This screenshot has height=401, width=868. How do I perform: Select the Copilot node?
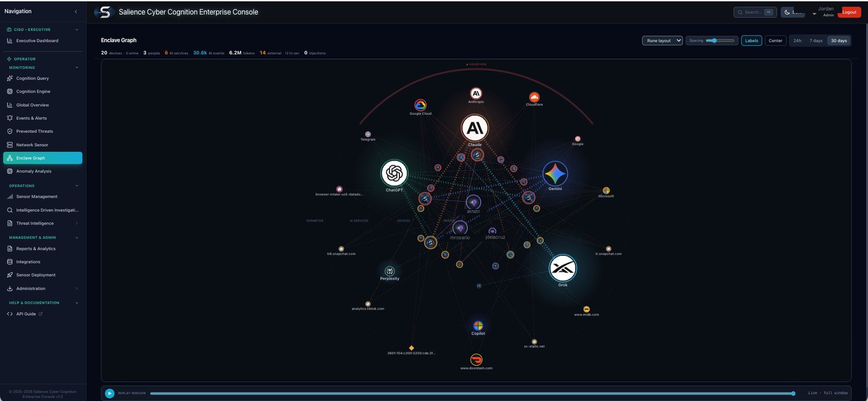(x=478, y=325)
